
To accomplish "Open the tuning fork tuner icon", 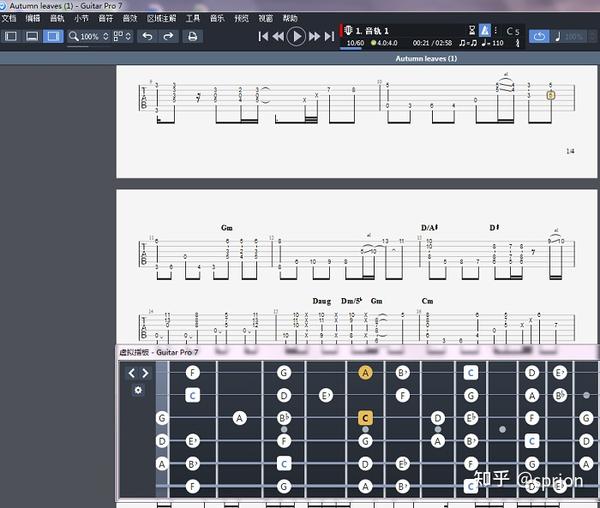I will click(517, 43).
